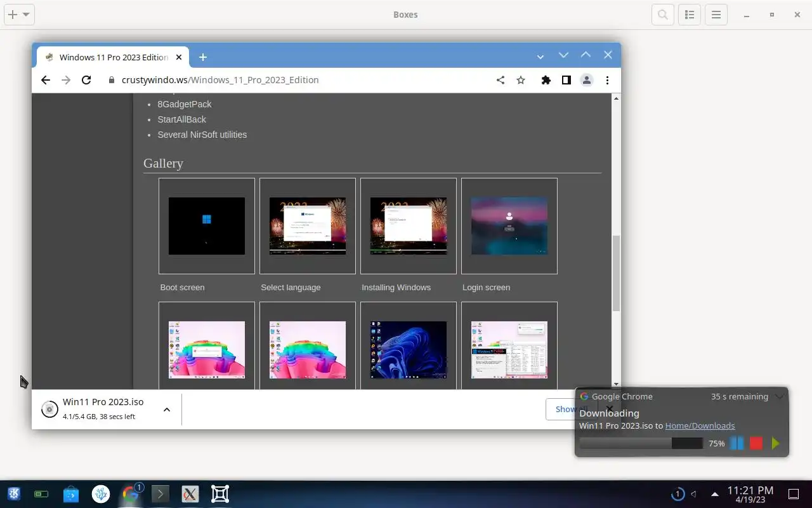This screenshot has height=508, width=812.
Task: Open the Boot screen thumbnail
Action: click(x=207, y=226)
